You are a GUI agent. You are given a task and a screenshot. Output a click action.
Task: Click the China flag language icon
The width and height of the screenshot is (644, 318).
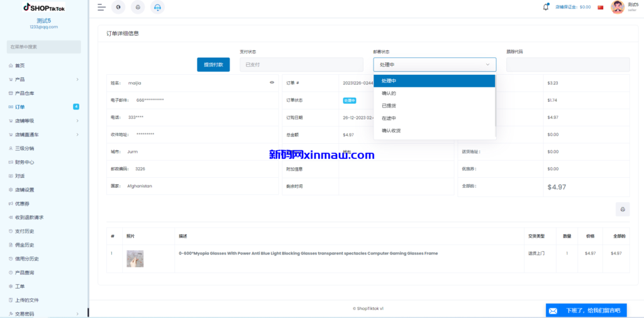601,8
